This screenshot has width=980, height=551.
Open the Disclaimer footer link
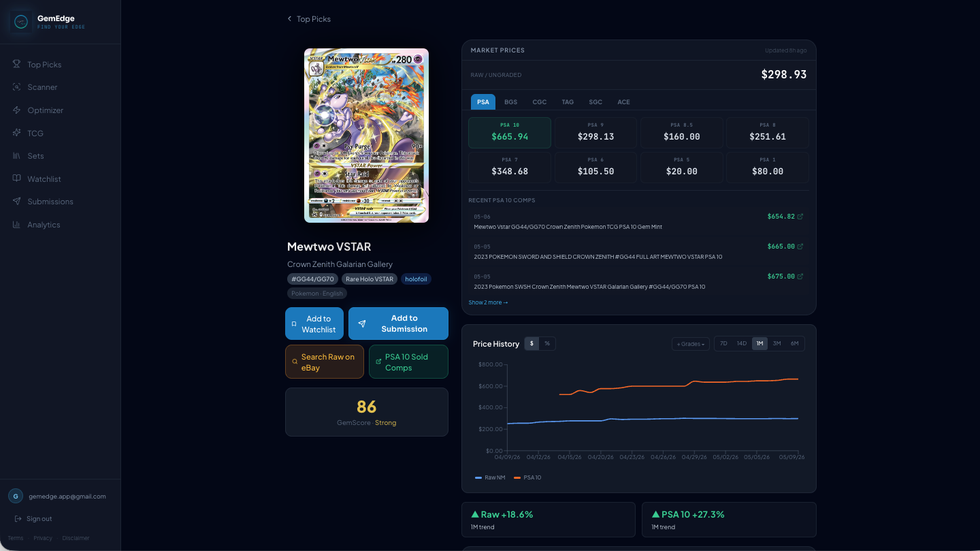[x=76, y=538]
